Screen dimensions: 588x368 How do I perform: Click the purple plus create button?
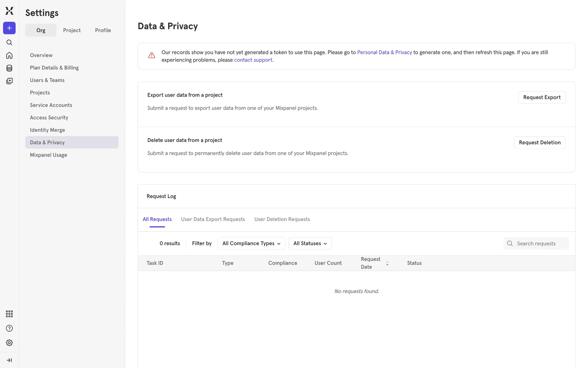9,28
